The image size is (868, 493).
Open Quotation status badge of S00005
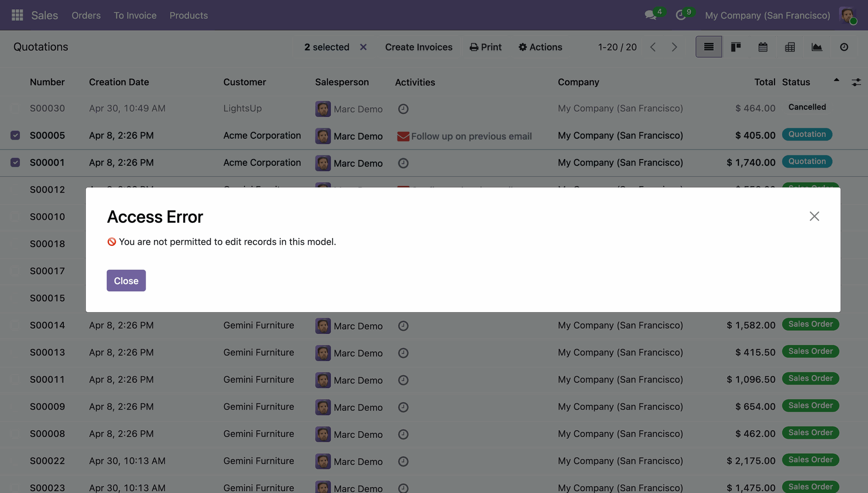coord(807,134)
